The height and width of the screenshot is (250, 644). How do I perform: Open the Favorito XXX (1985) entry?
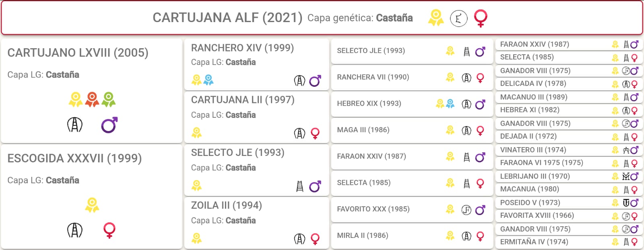(373, 209)
